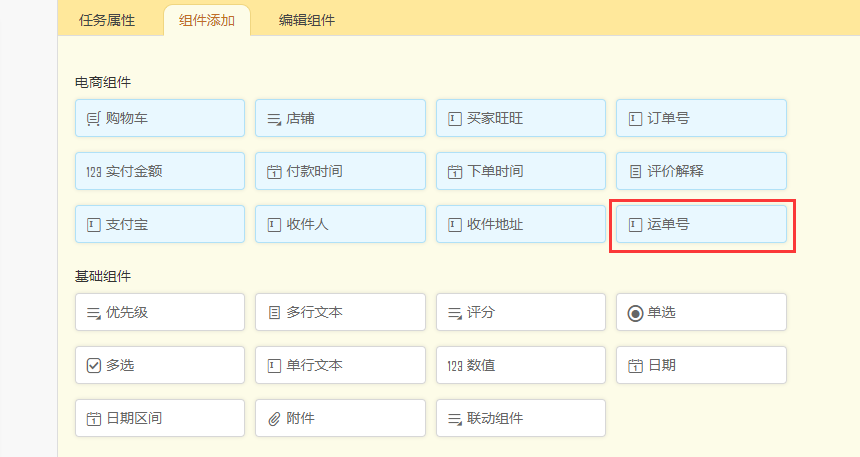Click the shopping cart icon in 购物车

pyautogui.click(x=94, y=119)
